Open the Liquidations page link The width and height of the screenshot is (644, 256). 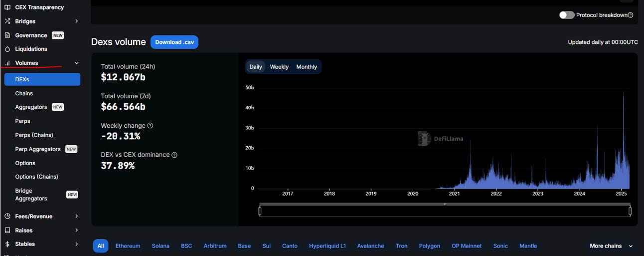[31, 49]
